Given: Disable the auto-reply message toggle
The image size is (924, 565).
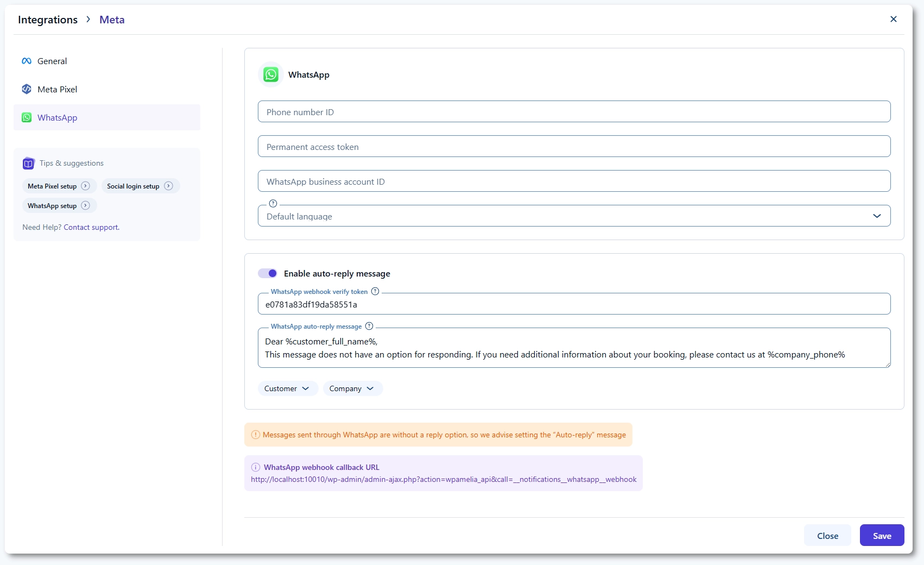Looking at the screenshot, I should (268, 273).
